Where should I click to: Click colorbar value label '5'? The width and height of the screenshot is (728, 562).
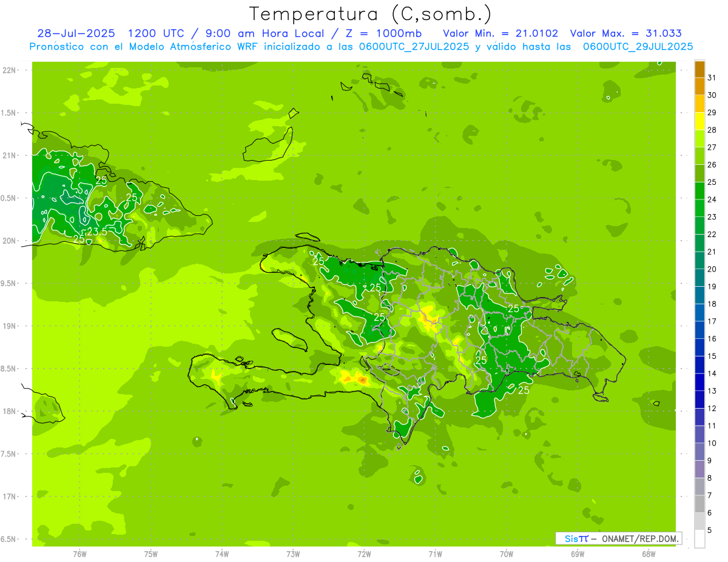click(x=710, y=530)
